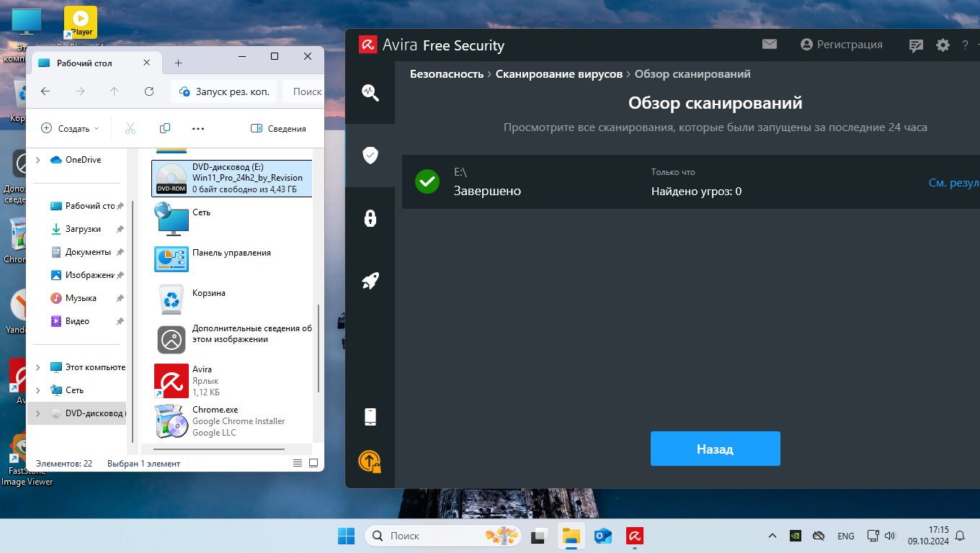
Task: Open Performance rocket section in Avira
Action: 370,281
